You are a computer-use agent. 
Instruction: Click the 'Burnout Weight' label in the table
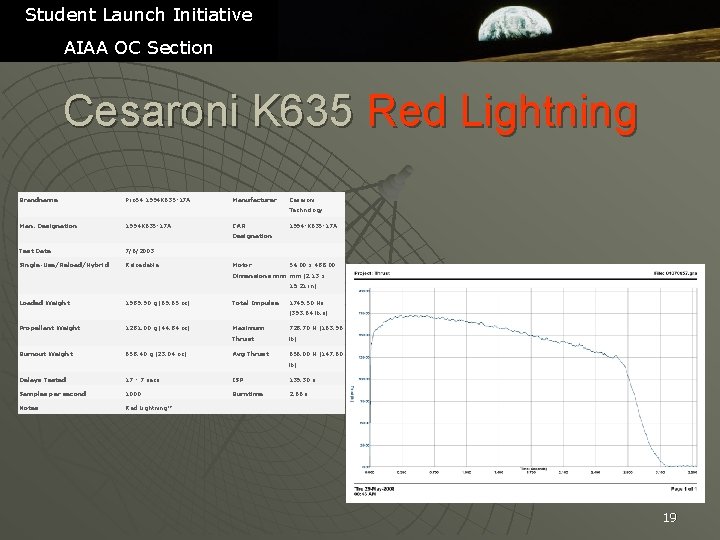[x=46, y=354]
